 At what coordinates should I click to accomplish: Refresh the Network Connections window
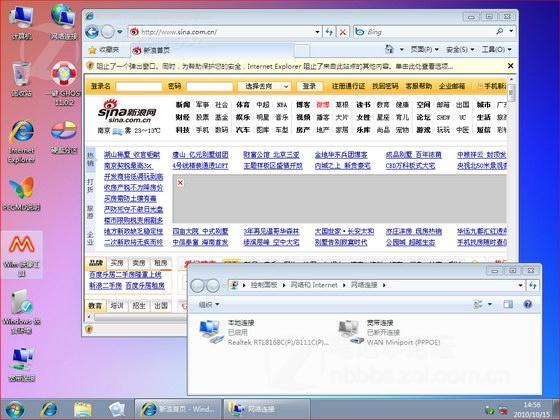tap(532, 285)
